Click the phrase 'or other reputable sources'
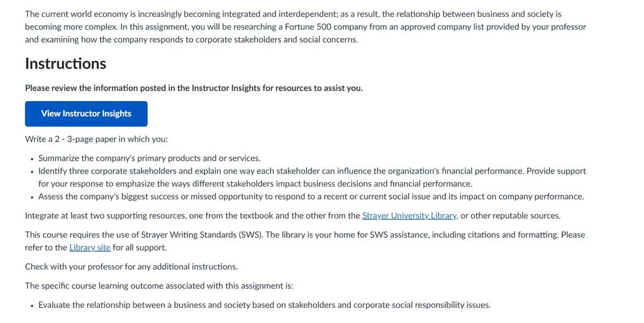 511,216
